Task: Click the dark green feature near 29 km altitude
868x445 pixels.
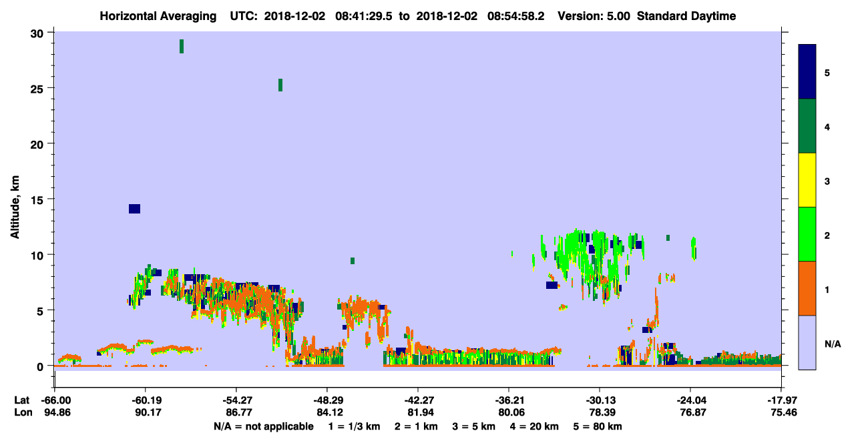Action: point(182,46)
